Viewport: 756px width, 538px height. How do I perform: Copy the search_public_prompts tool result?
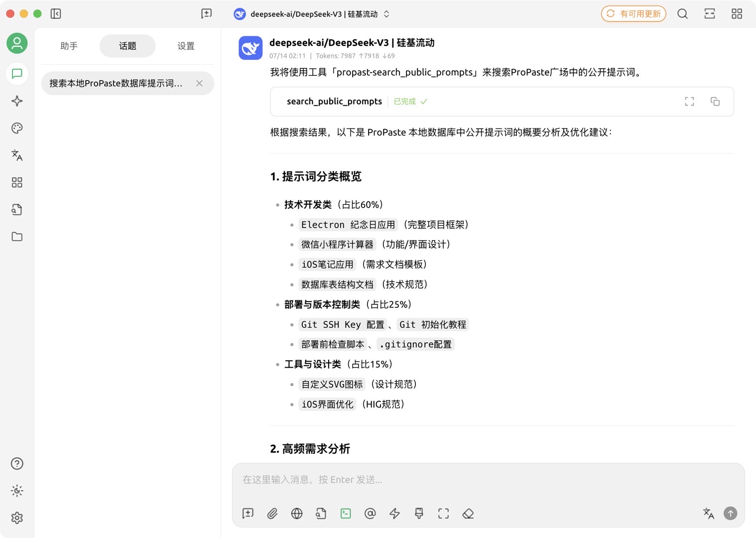coord(715,102)
